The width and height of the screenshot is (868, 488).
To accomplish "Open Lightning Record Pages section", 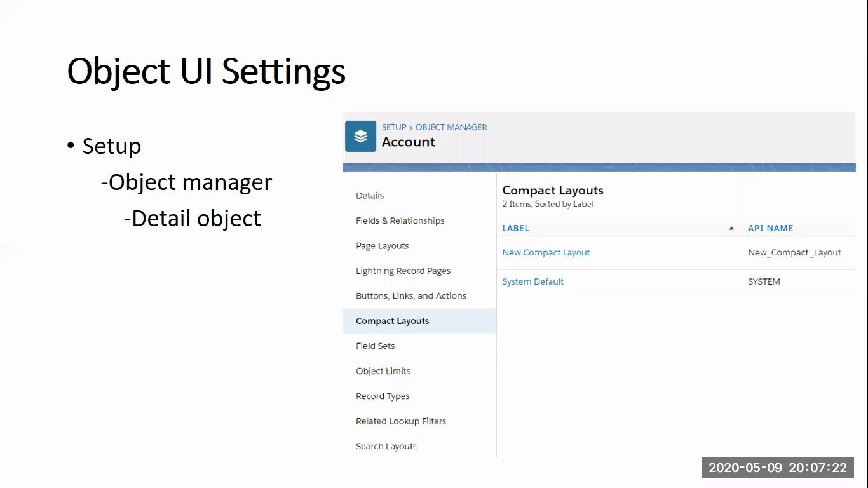I will pos(403,271).
